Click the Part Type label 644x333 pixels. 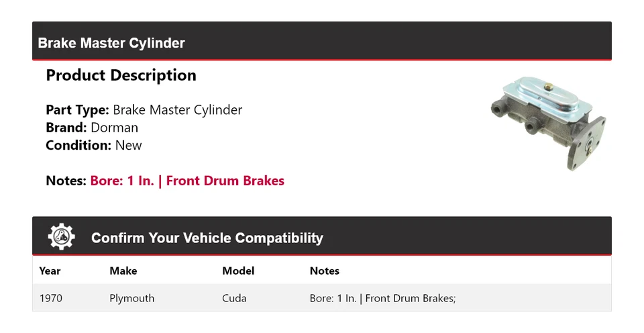tap(77, 110)
